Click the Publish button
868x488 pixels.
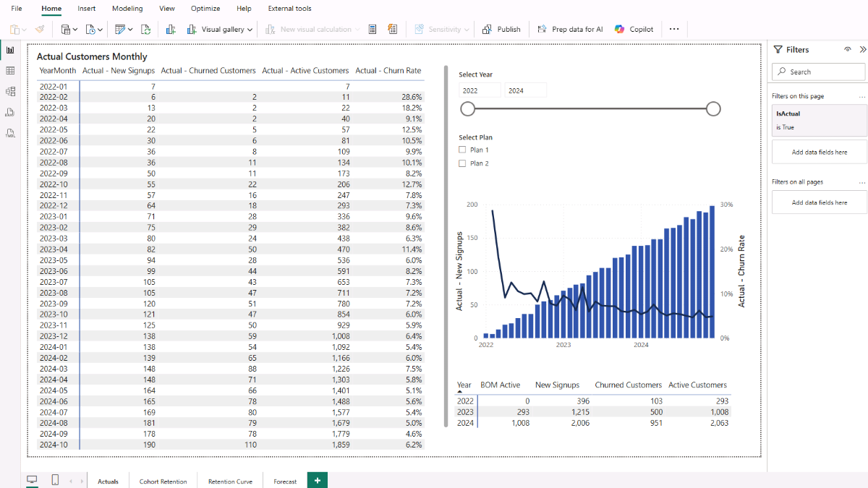501,30
